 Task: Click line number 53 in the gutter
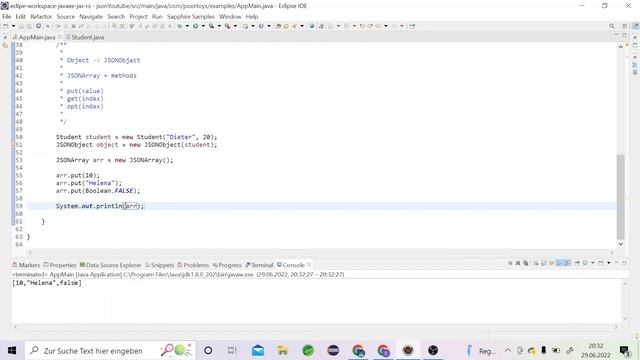(x=19, y=160)
